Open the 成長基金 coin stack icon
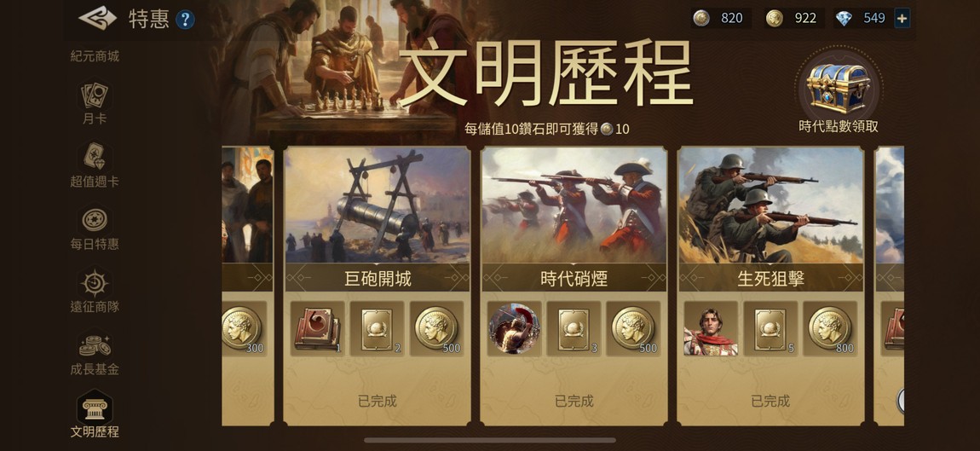 click(x=95, y=344)
